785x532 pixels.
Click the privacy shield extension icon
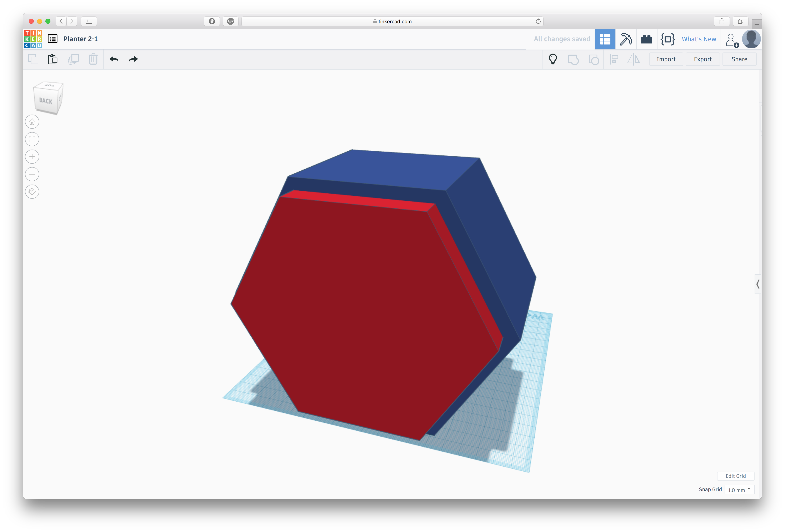(212, 21)
